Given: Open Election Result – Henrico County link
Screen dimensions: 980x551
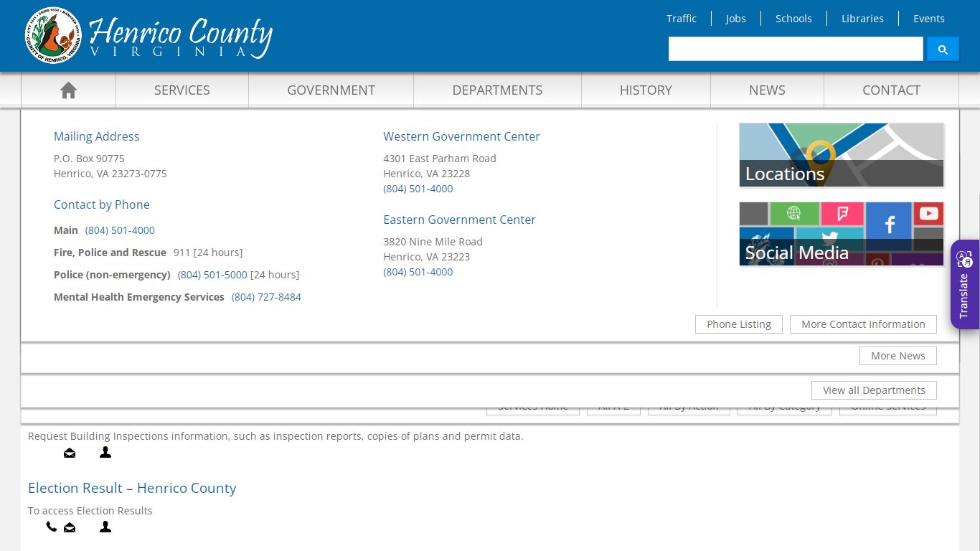Looking at the screenshot, I should [132, 488].
